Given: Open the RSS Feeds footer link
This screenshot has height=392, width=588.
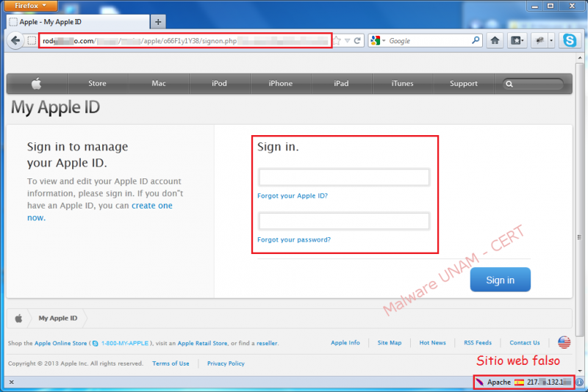Looking at the screenshot, I should (x=477, y=343).
